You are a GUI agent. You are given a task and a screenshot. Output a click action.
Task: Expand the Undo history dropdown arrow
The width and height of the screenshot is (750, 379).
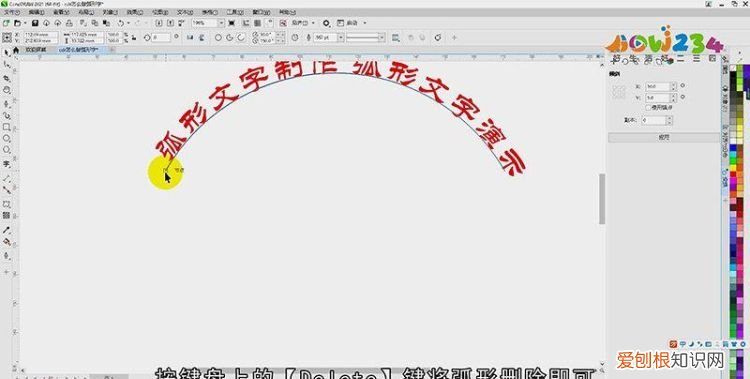127,23
